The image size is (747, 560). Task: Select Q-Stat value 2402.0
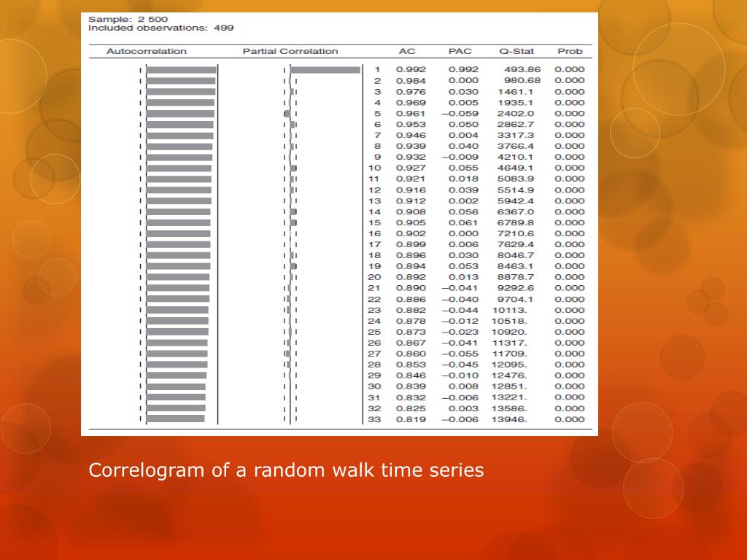coord(516,113)
